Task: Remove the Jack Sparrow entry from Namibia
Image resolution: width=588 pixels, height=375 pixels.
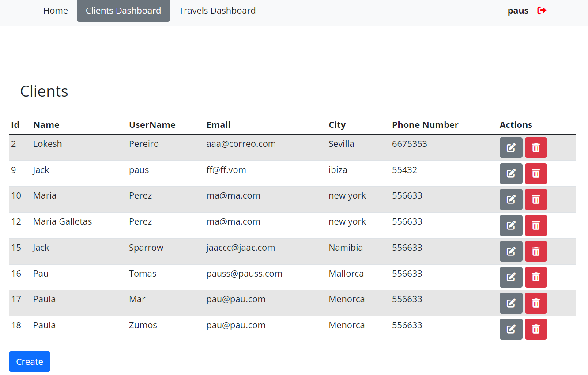Action: [x=535, y=251]
